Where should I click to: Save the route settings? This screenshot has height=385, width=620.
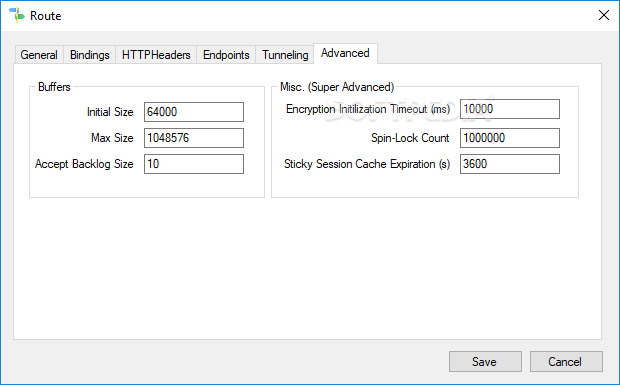coord(485,362)
